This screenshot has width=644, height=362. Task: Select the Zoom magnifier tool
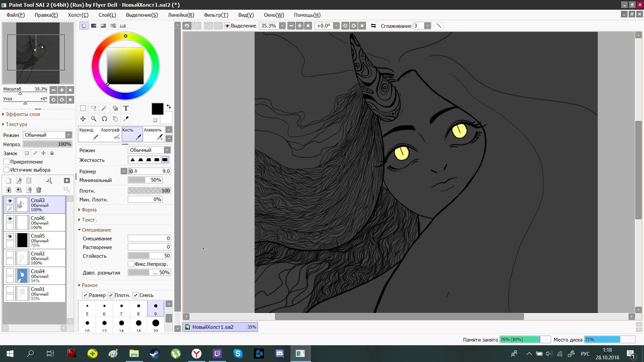click(94, 119)
